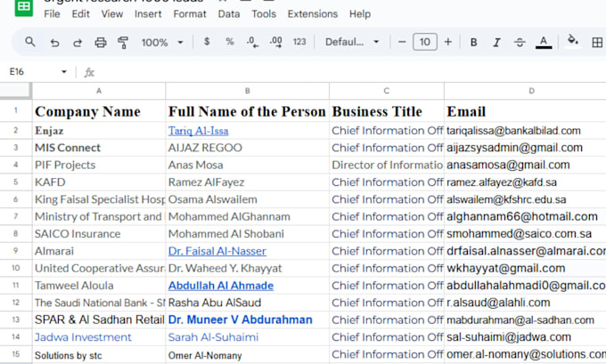Screen dimensions: 606x364
Task: Select the Osama Alswailem cell
Action: (x=248, y=199)
